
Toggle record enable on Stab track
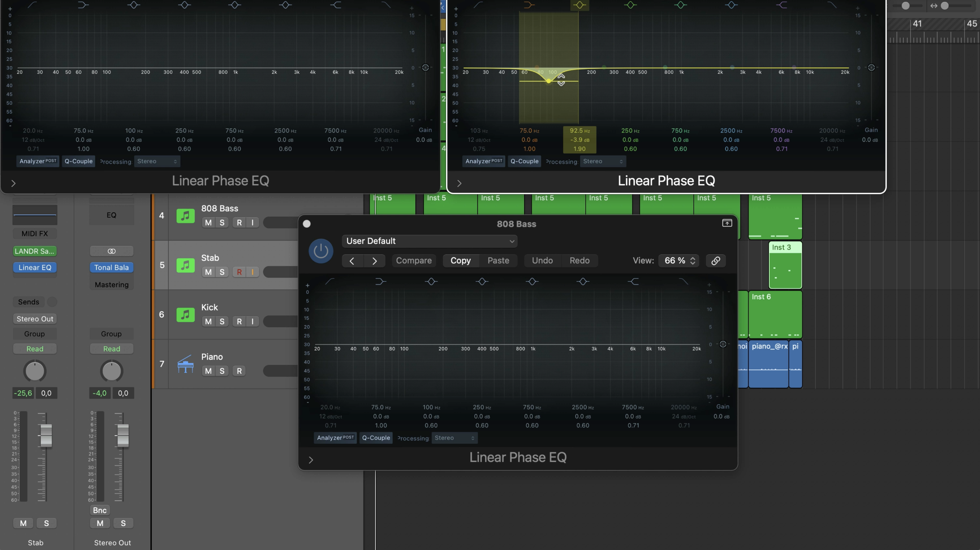click(239, 272)
